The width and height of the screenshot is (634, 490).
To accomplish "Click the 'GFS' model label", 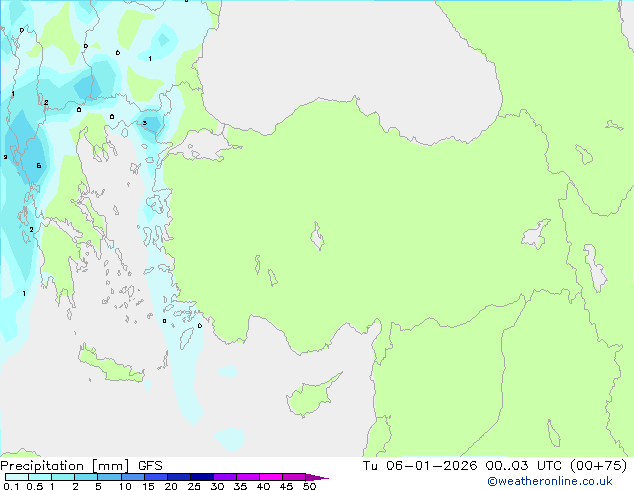I will (150, 466).
